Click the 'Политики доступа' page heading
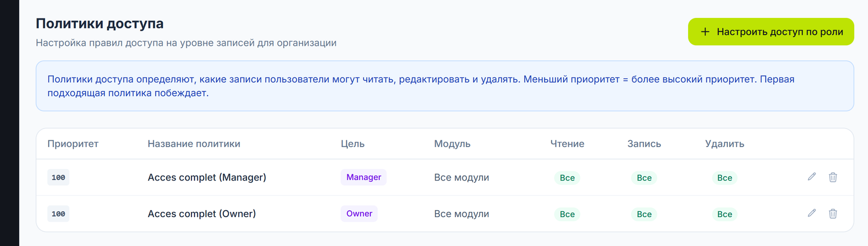Viewport: 868px width, 246px height. point(100,24)
